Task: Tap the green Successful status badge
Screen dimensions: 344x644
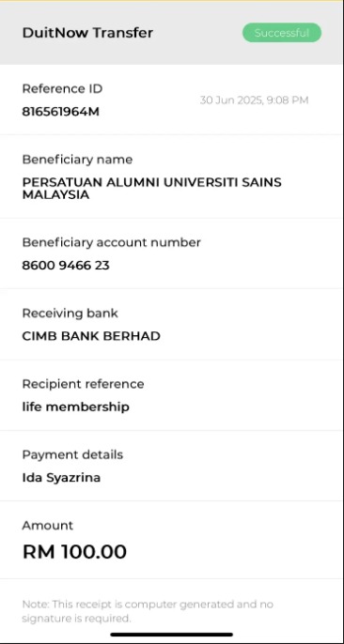Action: [282, 33]
